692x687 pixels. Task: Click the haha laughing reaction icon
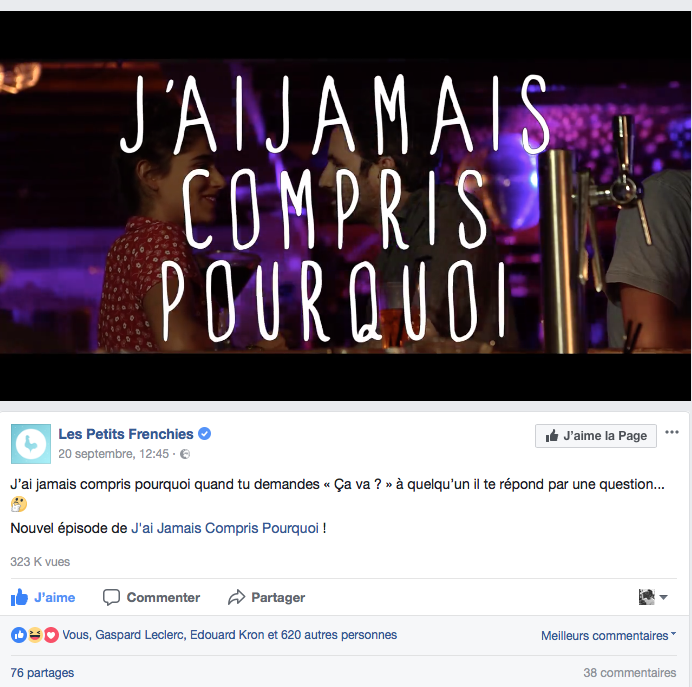pos(35,635)
